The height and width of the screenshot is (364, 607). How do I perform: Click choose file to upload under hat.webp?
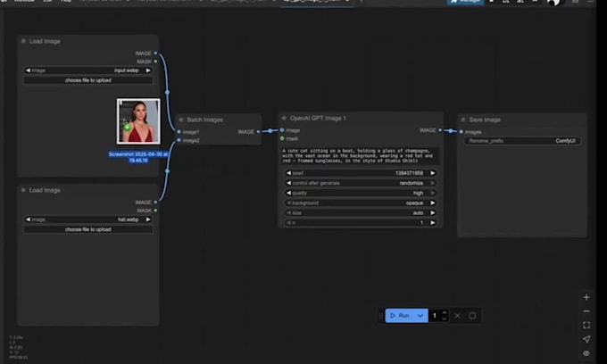[87, 229]
